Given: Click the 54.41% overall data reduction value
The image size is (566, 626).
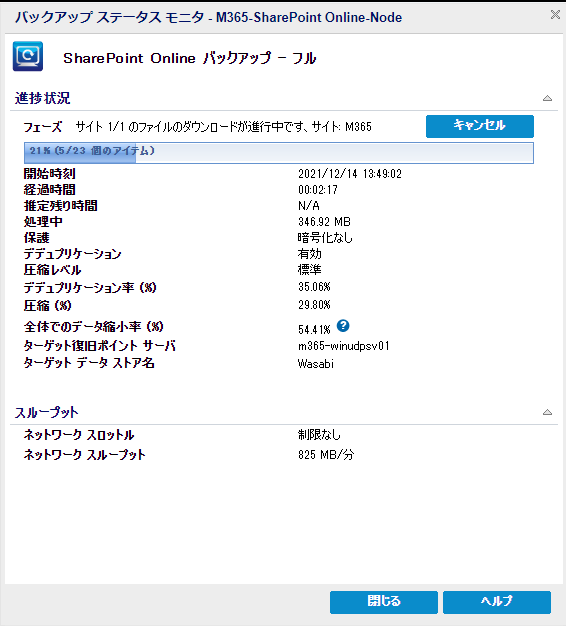Looking at the screenshot, I should (314, 329).
